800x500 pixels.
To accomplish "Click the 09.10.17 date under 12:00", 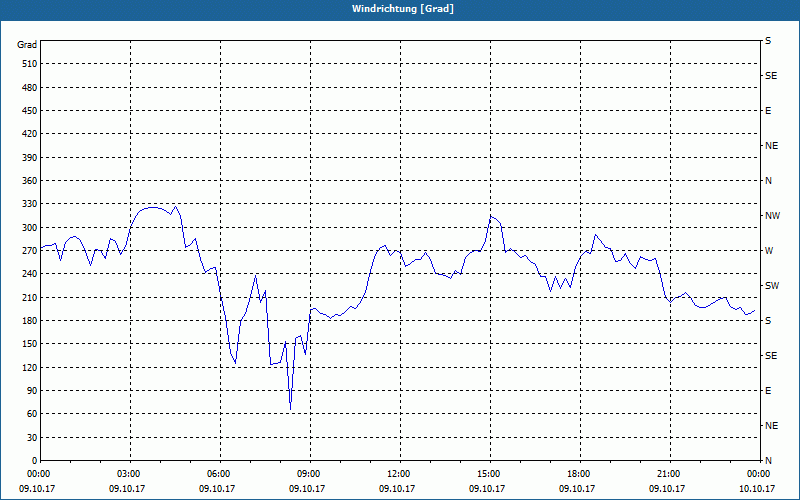I will 397,488.
